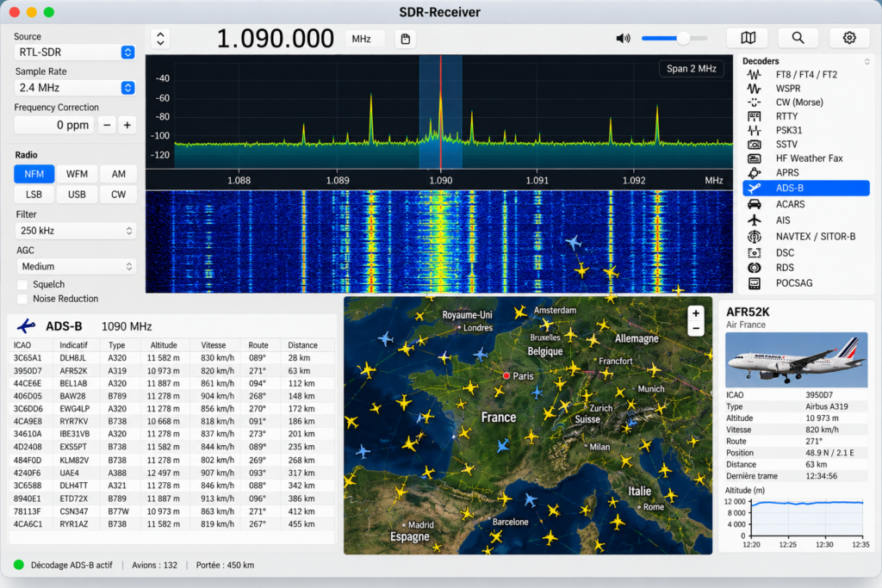882x588 pixels.
Task: Click the search magnifier icon
Action: (x=798, y=38)
